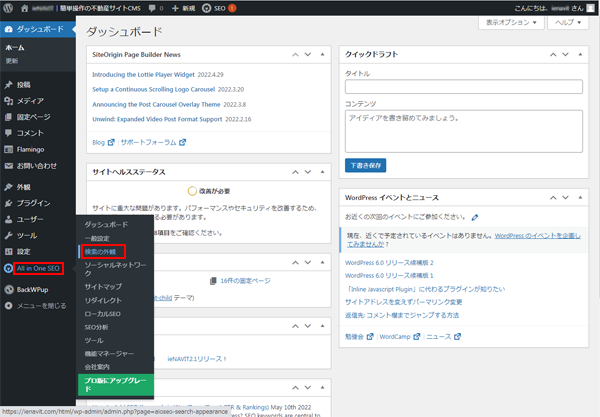Open お問い合わせ in sidebar

38,166
